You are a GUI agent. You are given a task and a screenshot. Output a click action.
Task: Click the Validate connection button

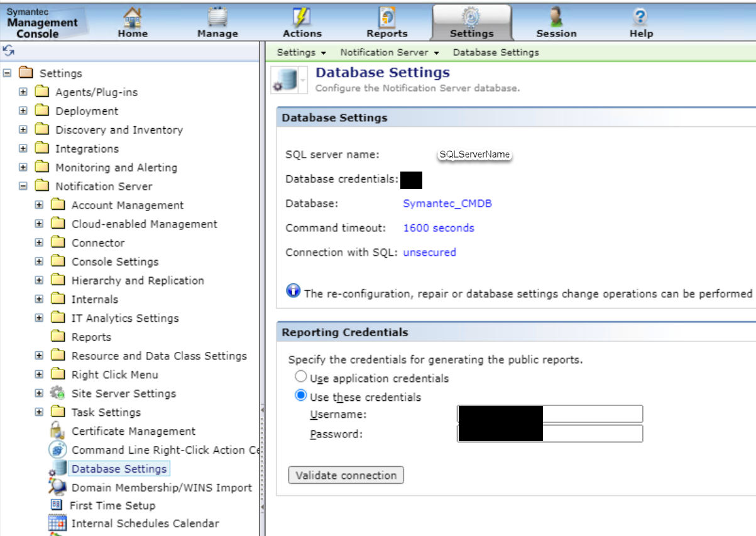(346, 475)
